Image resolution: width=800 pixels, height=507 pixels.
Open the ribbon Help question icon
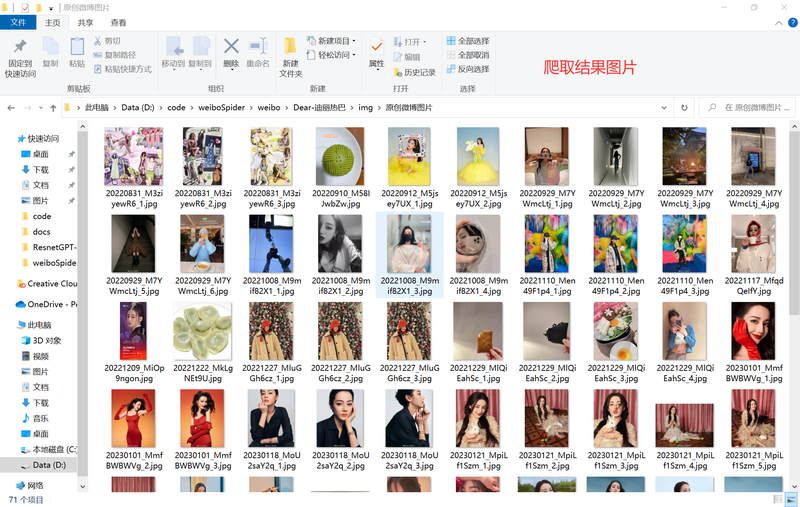point(793,22)
